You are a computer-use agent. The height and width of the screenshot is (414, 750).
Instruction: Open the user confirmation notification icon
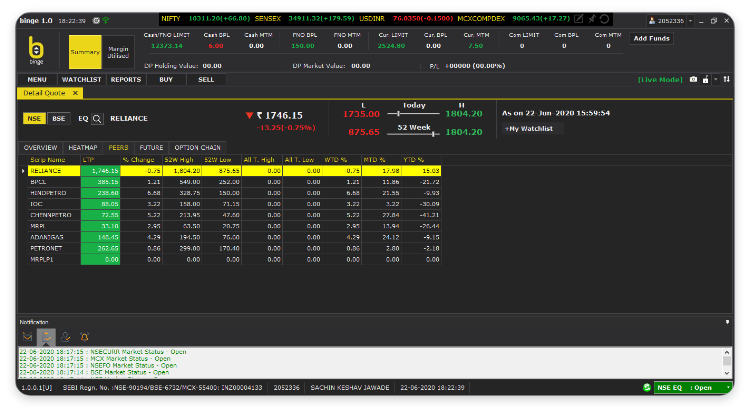click(66, 337)
